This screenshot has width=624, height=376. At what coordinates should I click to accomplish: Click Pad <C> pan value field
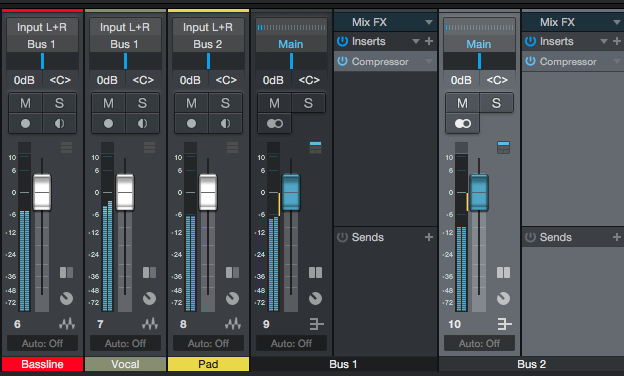point(226,80)
